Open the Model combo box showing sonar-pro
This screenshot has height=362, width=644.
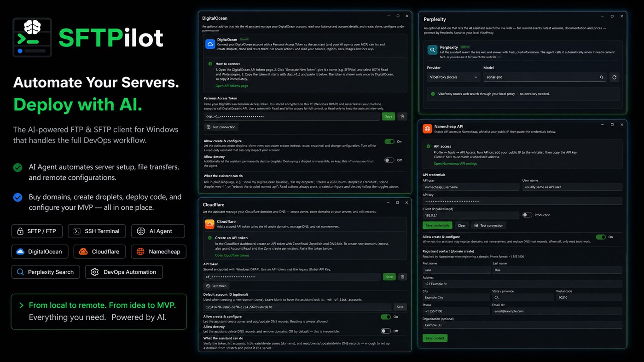545,77
